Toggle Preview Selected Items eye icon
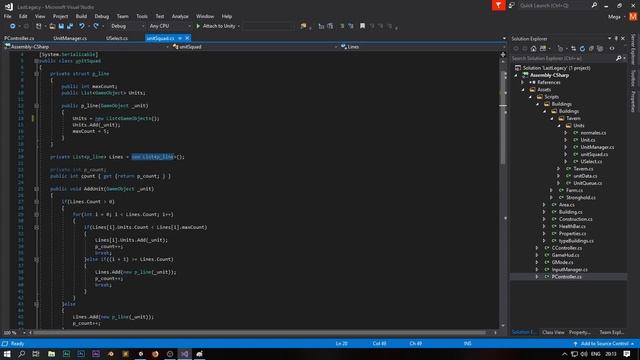 (612, 49)
